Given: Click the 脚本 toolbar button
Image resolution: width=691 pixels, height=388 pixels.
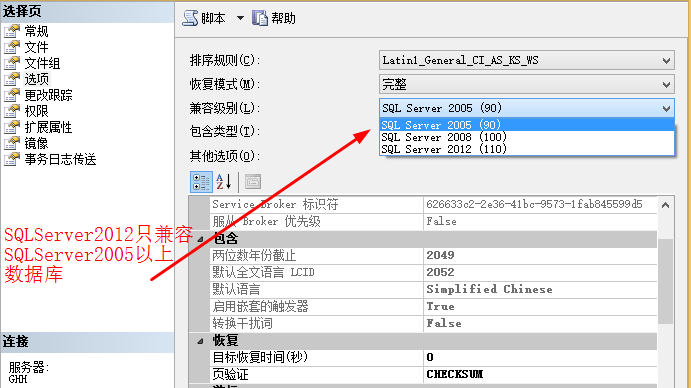Looking at the screenshot, I should click(x=204, y=18).
